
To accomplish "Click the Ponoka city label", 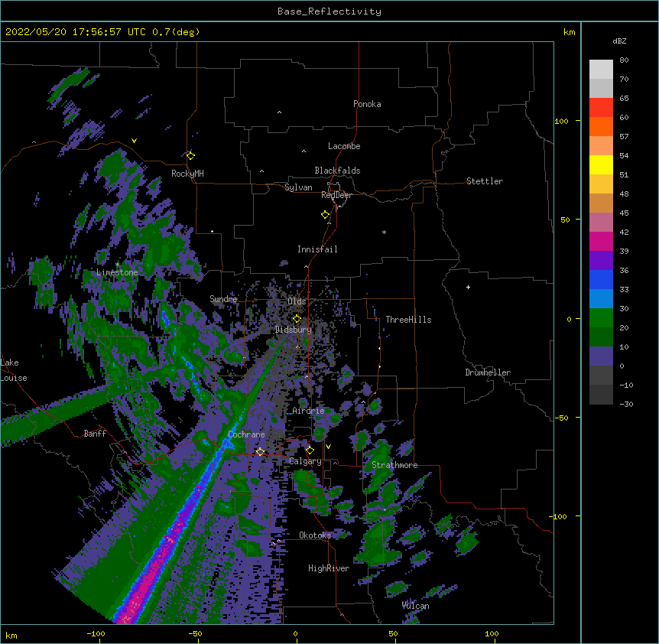I will 367,104.
